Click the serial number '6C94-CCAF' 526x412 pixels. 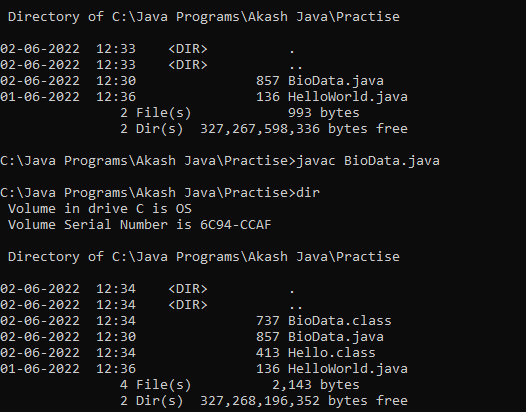(x=235, y=225)
